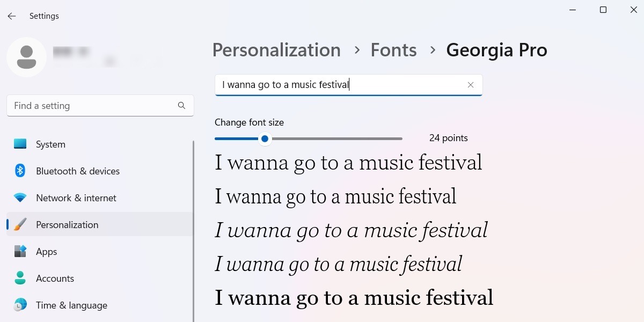Clear the preview text with the X
The height and width of the screenshot is (322, 644).
pos(471,84)
